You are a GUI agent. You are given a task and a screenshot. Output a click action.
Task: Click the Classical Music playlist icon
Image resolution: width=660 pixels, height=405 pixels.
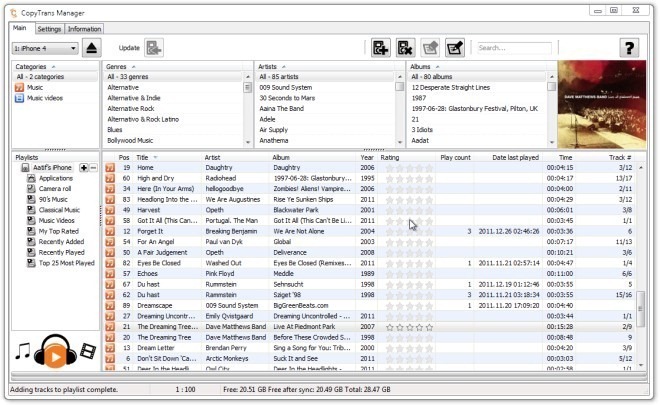click(31, 210)
